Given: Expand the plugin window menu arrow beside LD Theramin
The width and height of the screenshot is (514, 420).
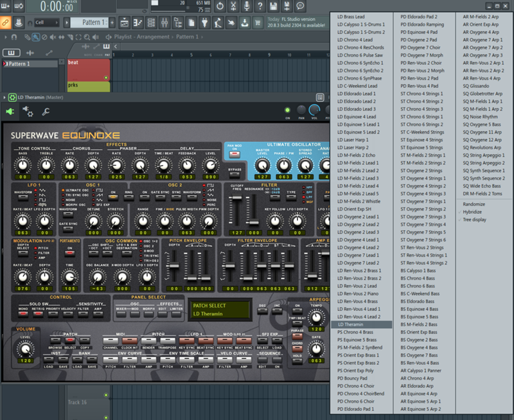Looking at the screenshot, I should click(4, 98).
